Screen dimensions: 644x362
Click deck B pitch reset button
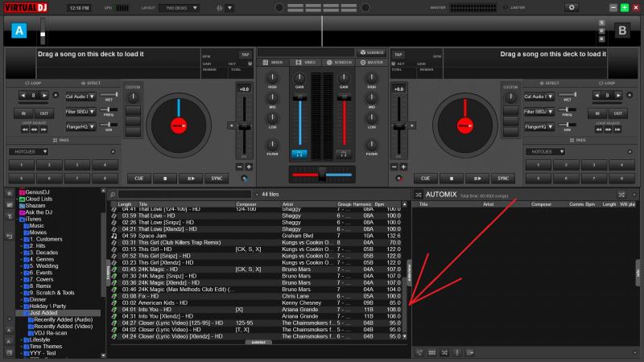pos(411,125)
